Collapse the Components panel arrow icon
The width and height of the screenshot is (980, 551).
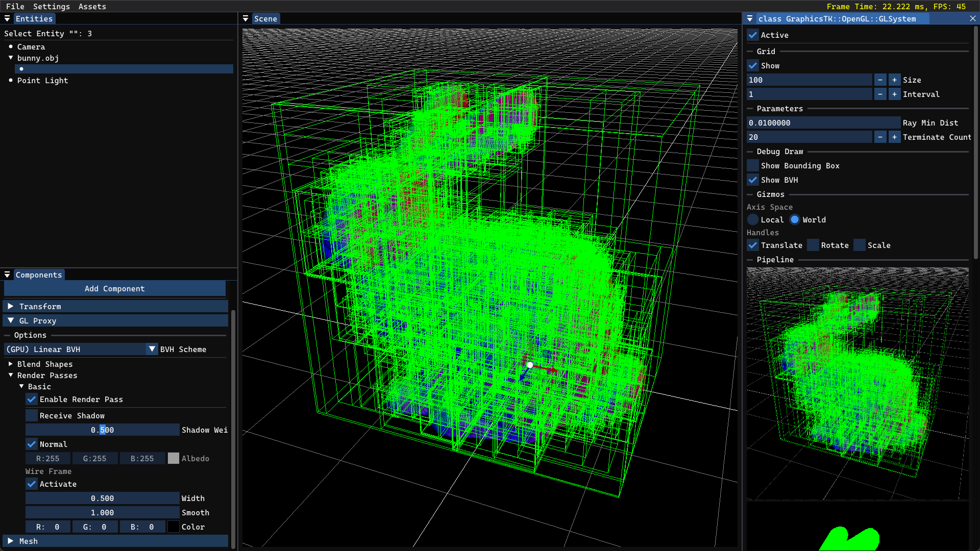pyautogui.click(x=7, y=274)
